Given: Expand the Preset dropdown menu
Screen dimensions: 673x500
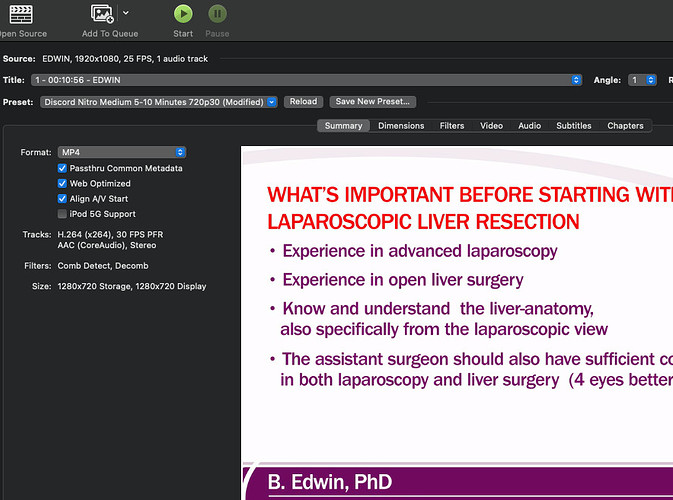Looking at the screenshot, I should click(x=159, y=102).
